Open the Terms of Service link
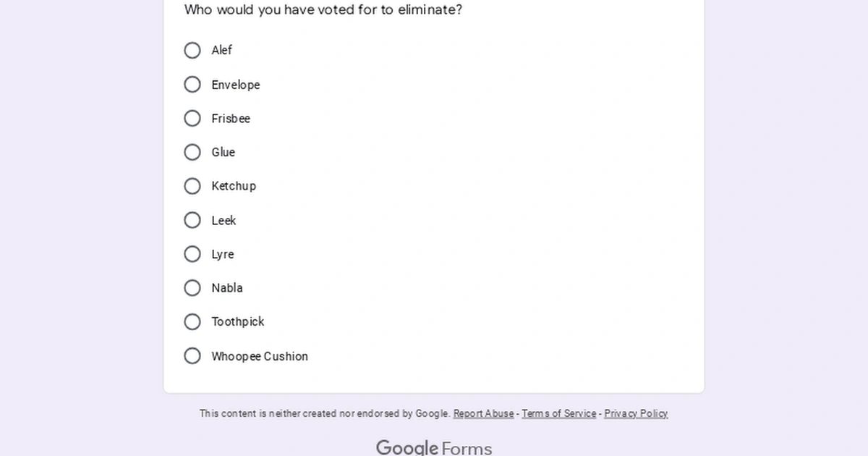This screenshot has width=868, height=456. [558, 413]
